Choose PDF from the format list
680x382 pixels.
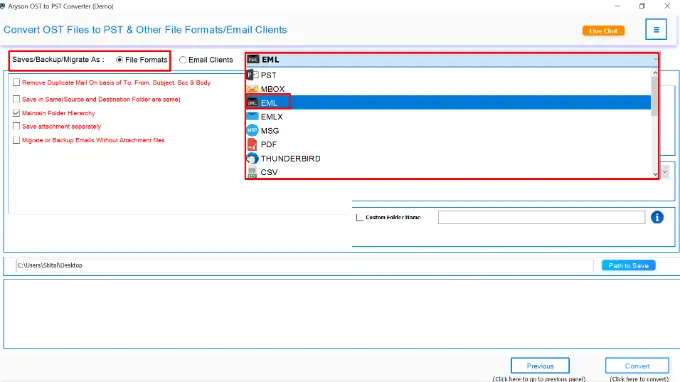click(448, 144)
